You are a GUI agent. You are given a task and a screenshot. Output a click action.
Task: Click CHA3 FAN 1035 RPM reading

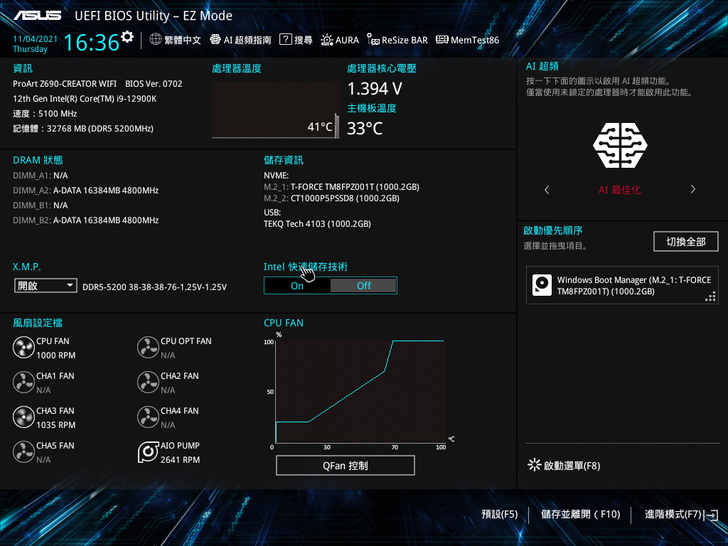click(56, 425)
